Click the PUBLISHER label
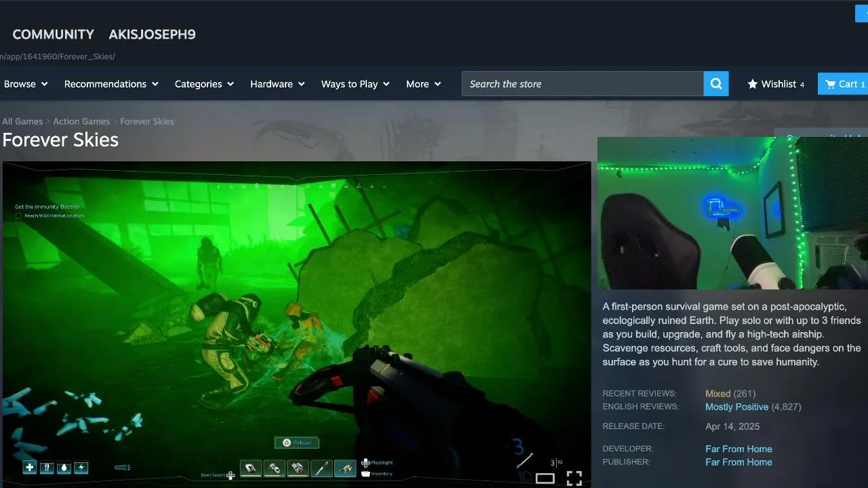This screenshot has height=488, width=868. point(627,462)
